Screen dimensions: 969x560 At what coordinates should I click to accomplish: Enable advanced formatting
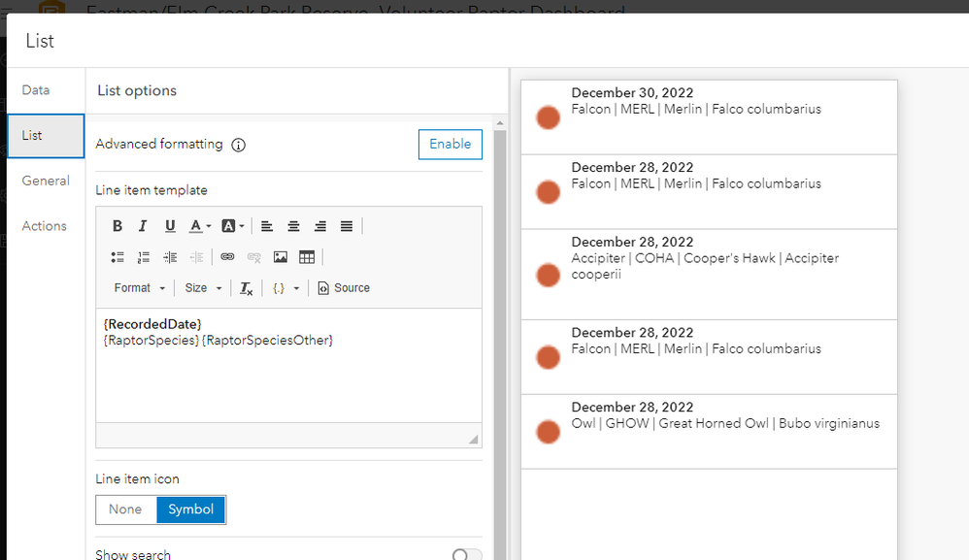450,144
